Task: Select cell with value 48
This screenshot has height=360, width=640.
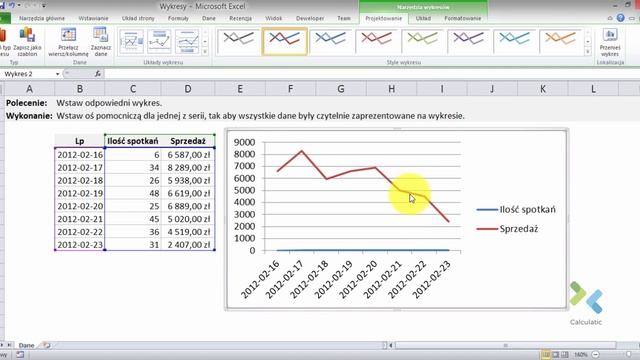Action: click(133, 193)
